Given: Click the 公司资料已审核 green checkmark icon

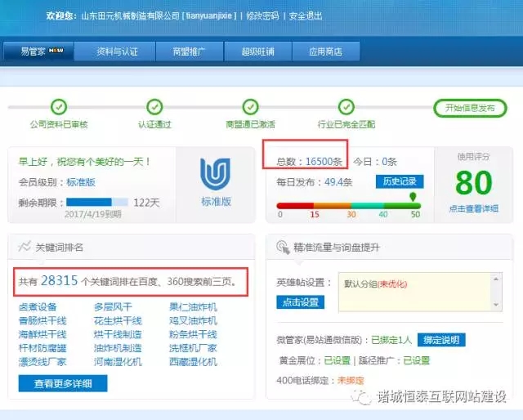Looking at the screenshot, I should [x=59, y=107].
